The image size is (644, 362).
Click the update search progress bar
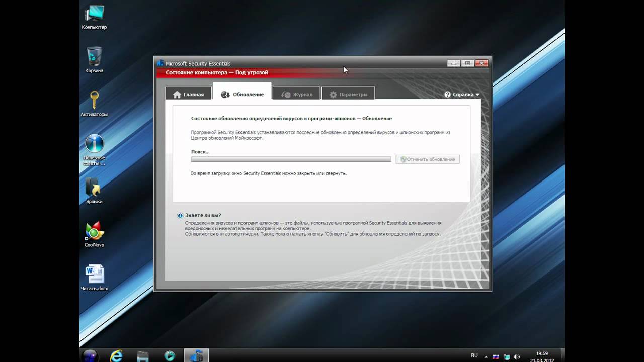tap(291, 159)
